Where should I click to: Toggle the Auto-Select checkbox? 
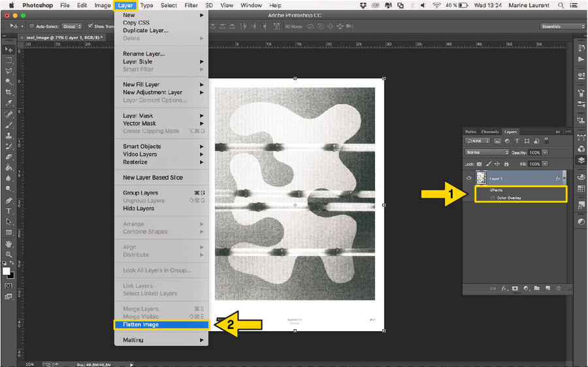tap(31, 26)
